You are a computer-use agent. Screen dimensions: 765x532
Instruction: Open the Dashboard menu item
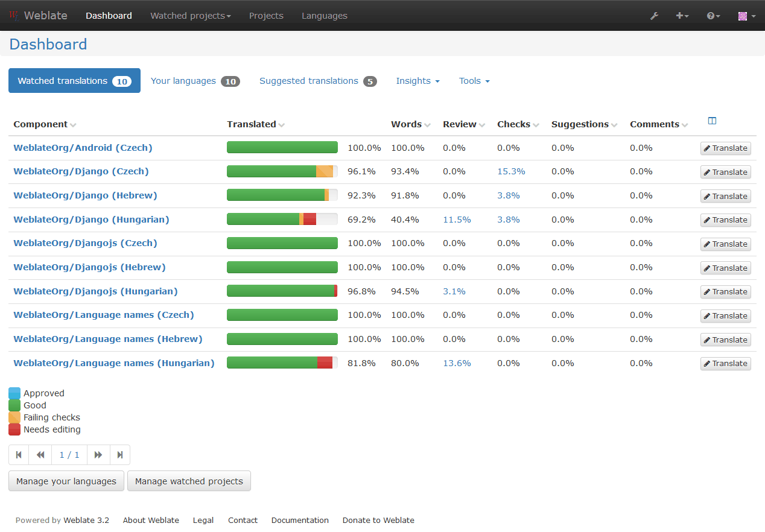click(109, 16)
